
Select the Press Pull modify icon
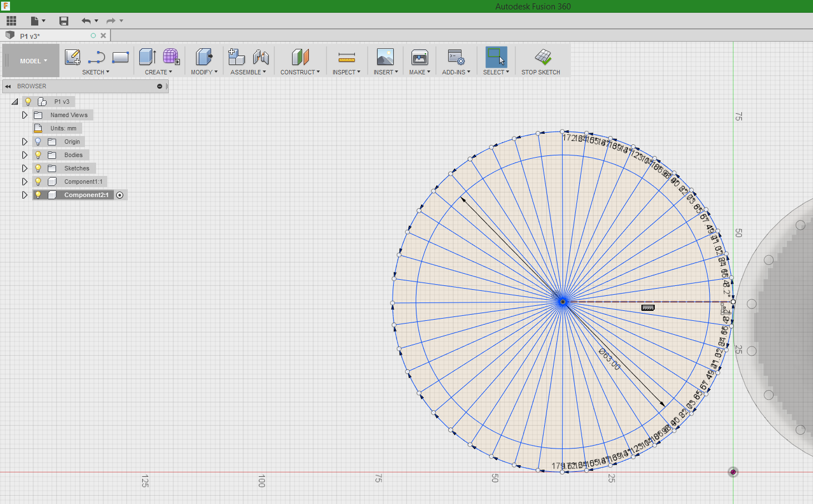point(204,57)
